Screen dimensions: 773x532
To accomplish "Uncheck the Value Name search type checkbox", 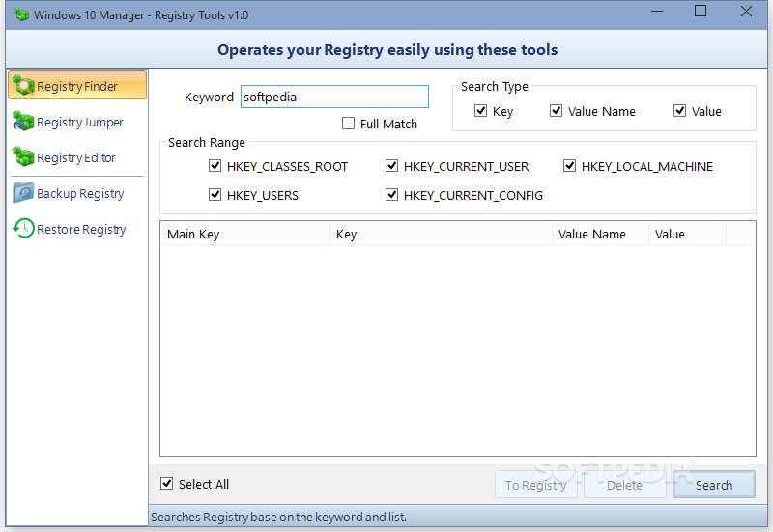I will (557, 111).
